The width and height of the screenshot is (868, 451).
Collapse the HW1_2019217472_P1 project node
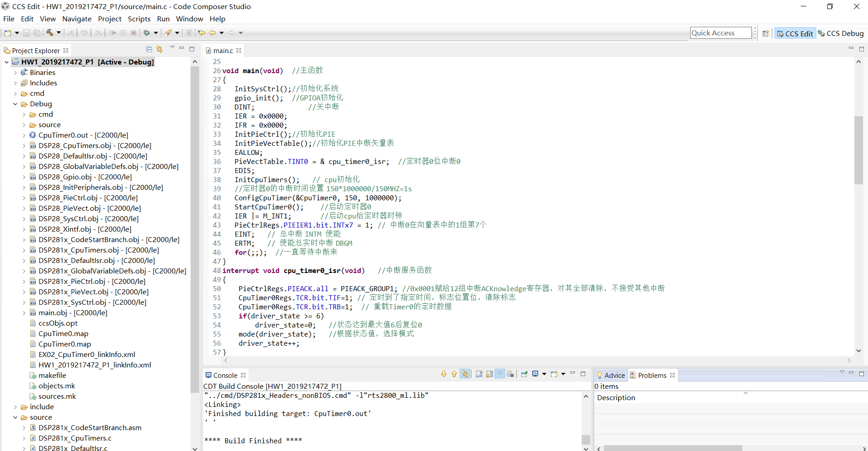(x=6, y=62)
